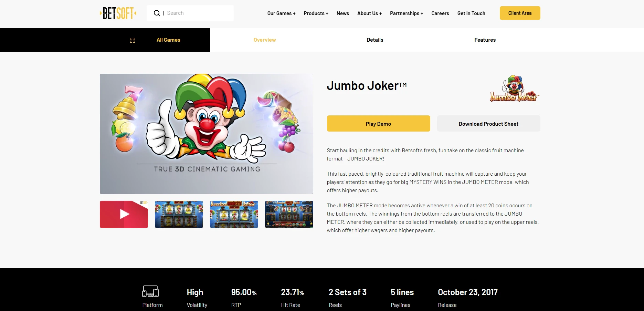Open the News page

point(343,13)
